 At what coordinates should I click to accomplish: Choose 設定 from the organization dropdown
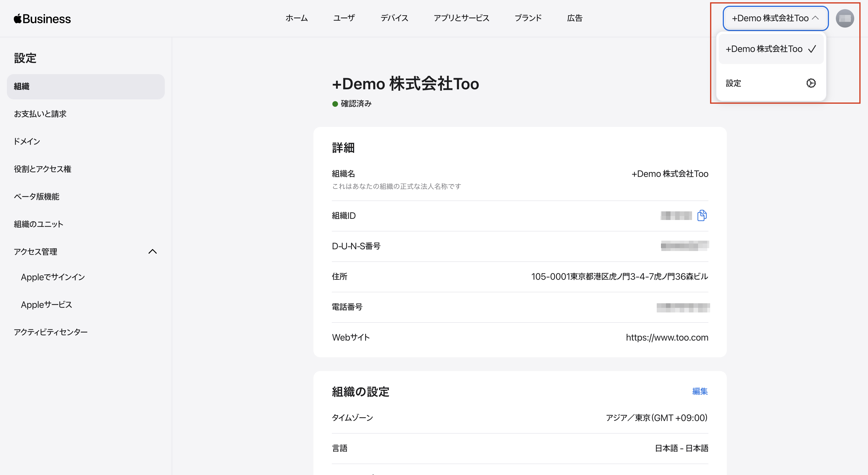point(771,83)
